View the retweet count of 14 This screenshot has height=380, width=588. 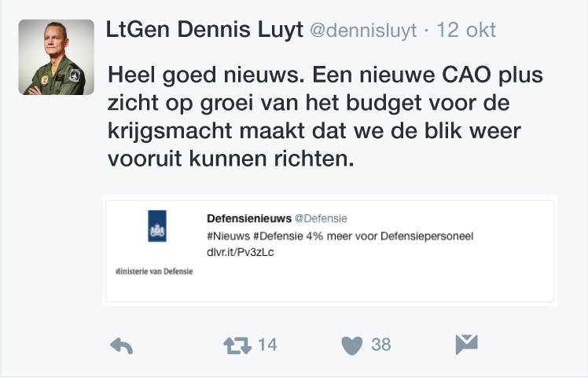[x=267, y=345]
